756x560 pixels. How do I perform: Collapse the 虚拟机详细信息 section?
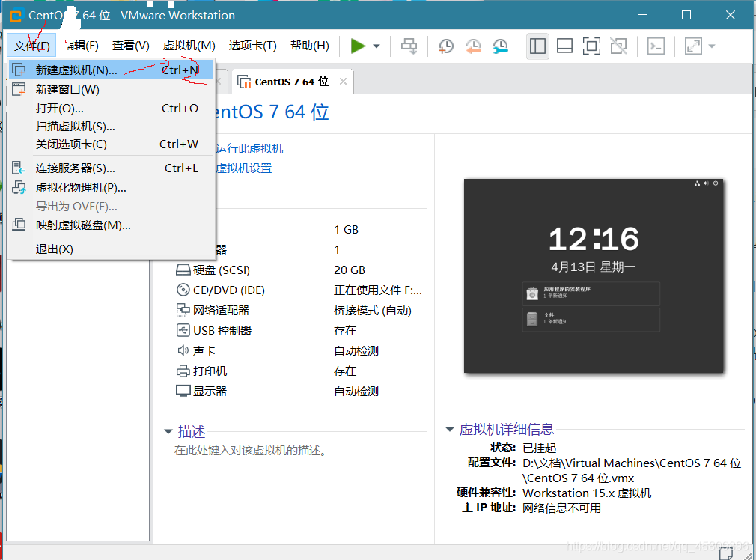(450, 429)
